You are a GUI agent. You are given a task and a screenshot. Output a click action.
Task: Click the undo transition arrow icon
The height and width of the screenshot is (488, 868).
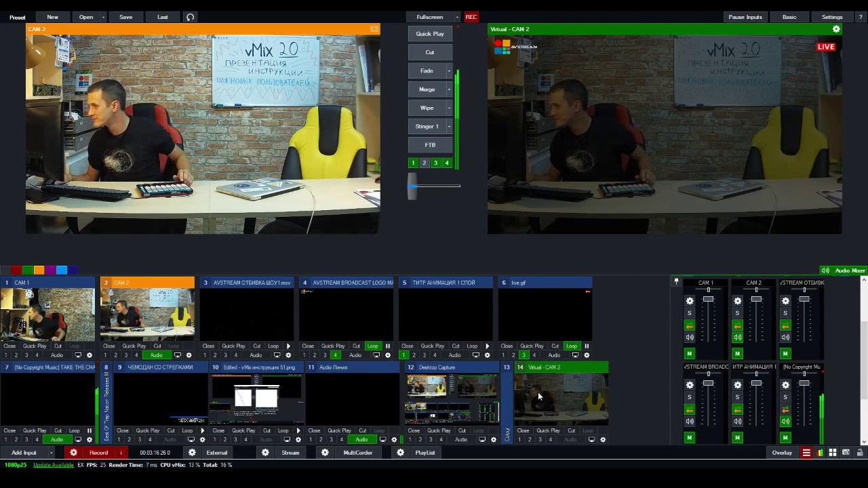190,17
